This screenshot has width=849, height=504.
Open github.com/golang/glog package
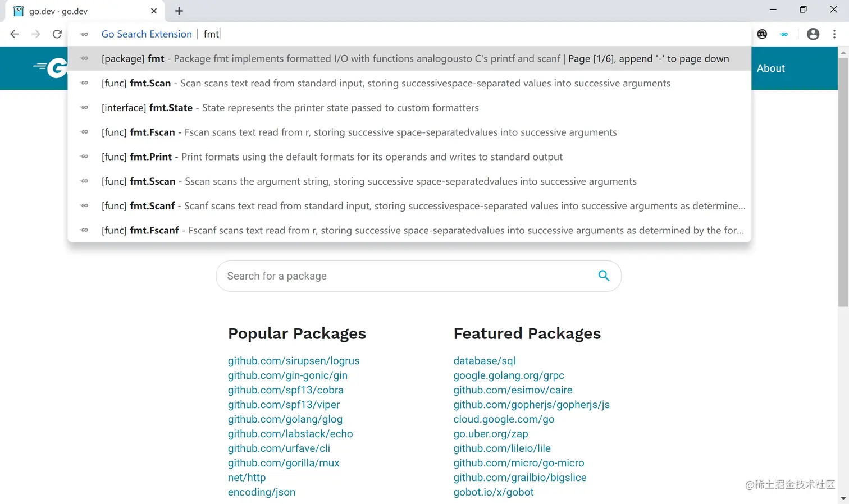point(285,419)
